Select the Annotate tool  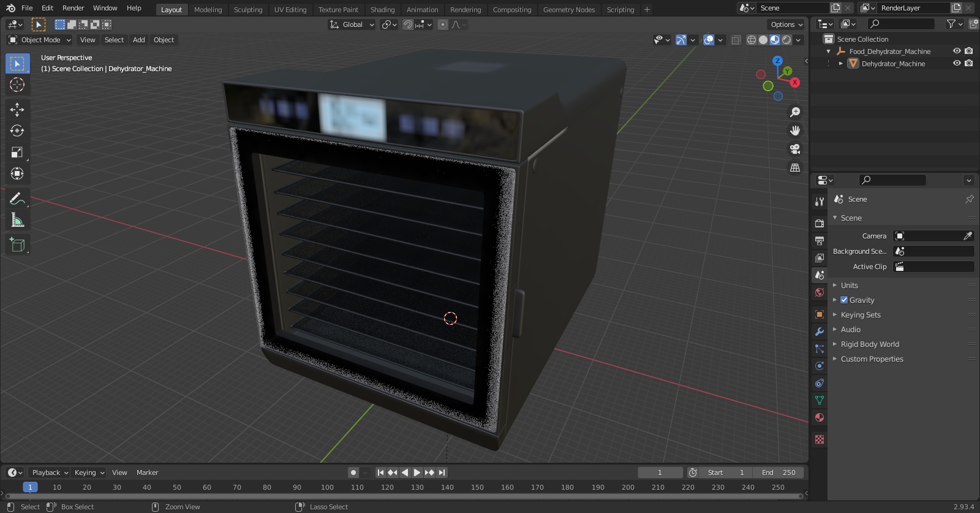click(17, 199)
